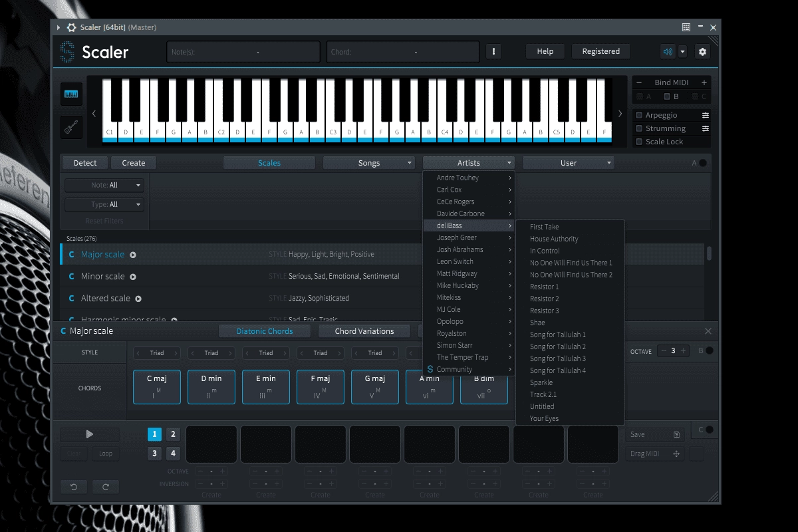
Task: Click section B circle indicator
Action: pyautogui.click(x=710, y=350)
